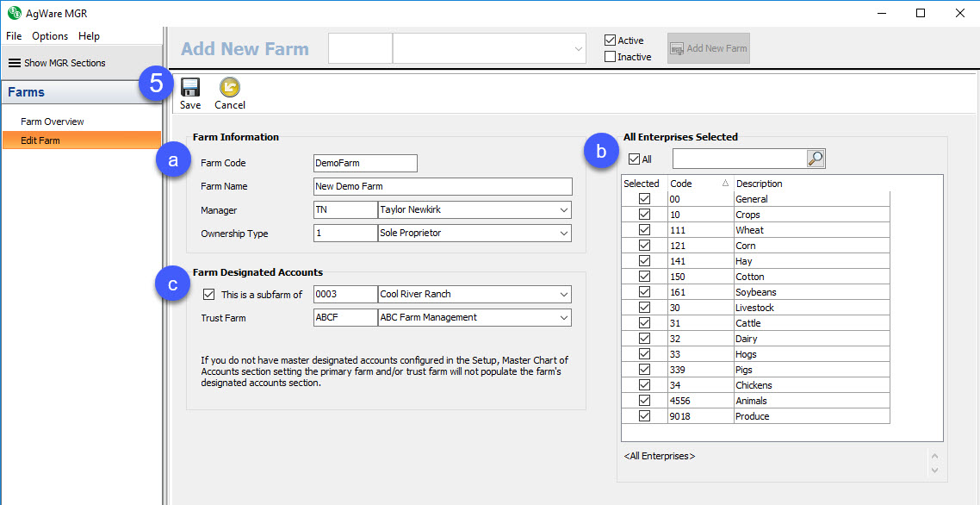
Task: Open the Options menu
Action: pos(50,36)
